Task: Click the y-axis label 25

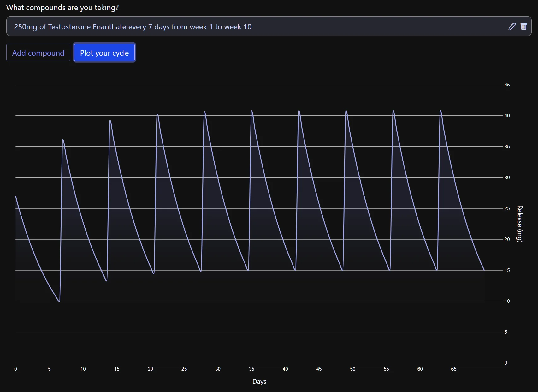Action: tap(507, 208)
